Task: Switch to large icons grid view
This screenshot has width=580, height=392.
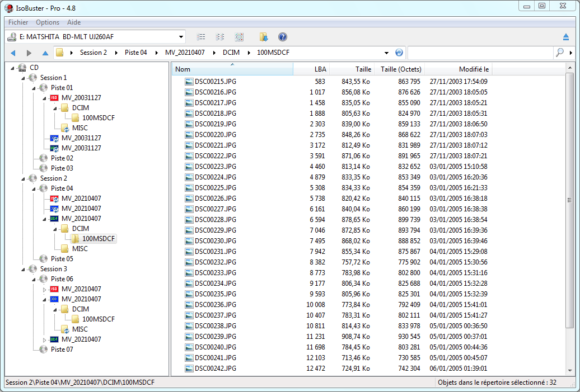Action: [239, 37]
